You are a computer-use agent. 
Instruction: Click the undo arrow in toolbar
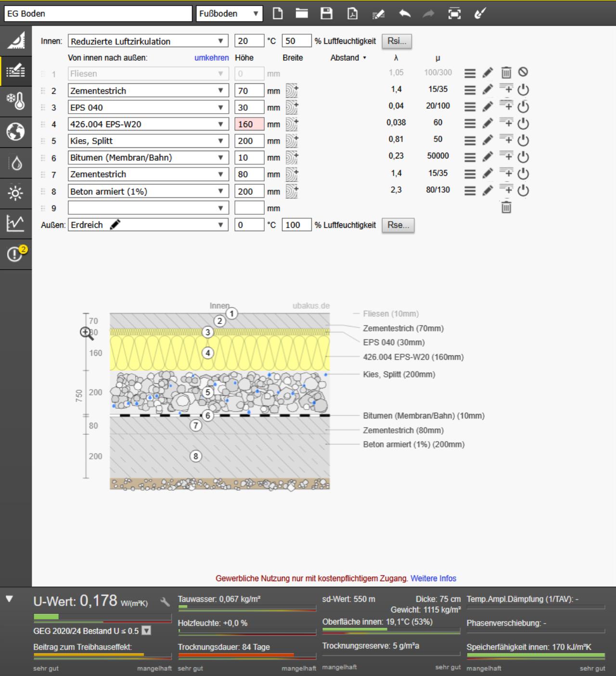pos(405,13)
